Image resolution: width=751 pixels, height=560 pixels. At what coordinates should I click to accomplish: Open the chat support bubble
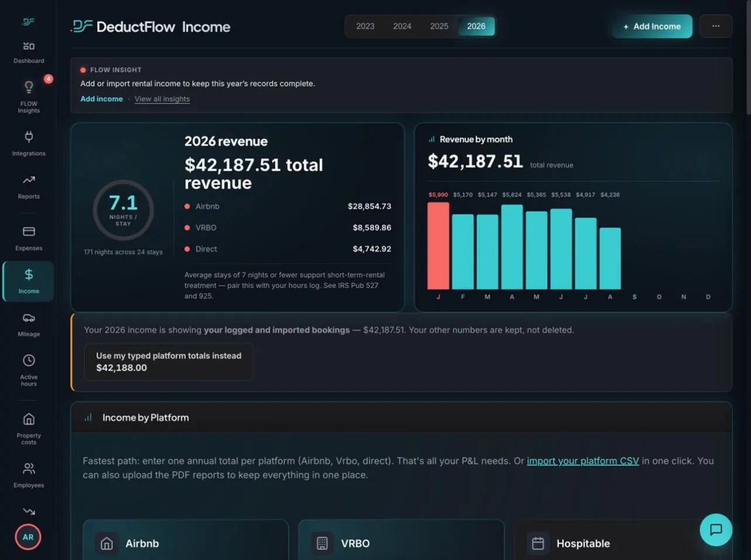[x=716, y=530]
